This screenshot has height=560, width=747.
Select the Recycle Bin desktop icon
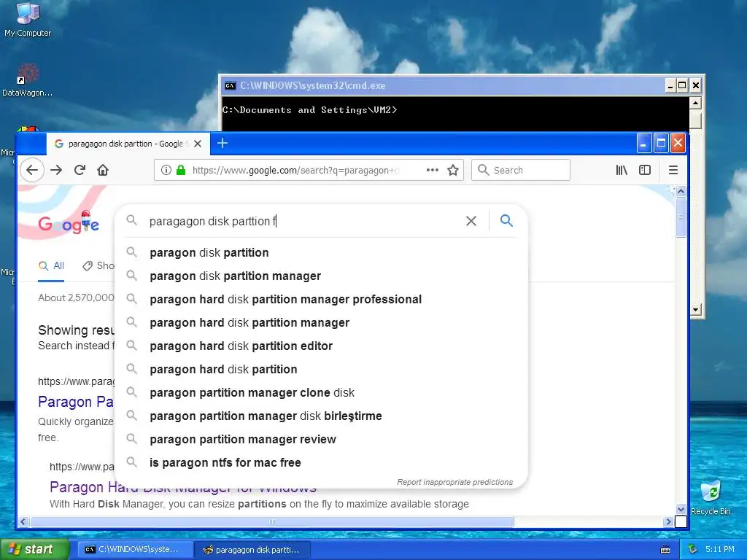[711, 497]
